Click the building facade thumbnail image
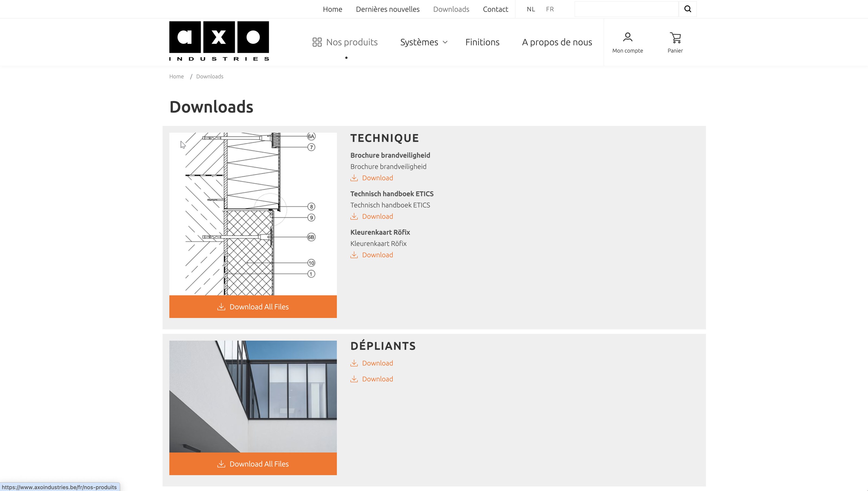868x491 pixels. [x=253, y=396]
